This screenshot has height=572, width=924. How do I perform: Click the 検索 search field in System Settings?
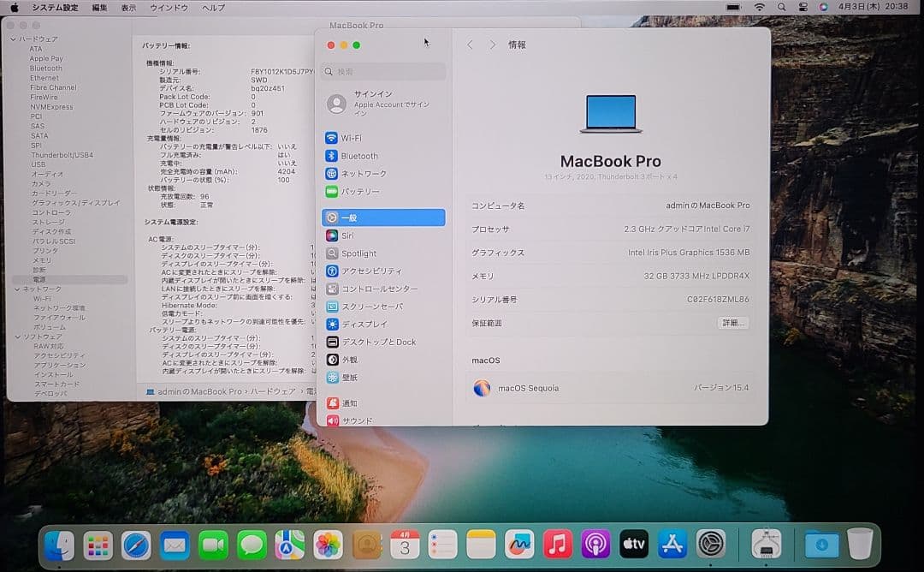click(x=383, y=71)
